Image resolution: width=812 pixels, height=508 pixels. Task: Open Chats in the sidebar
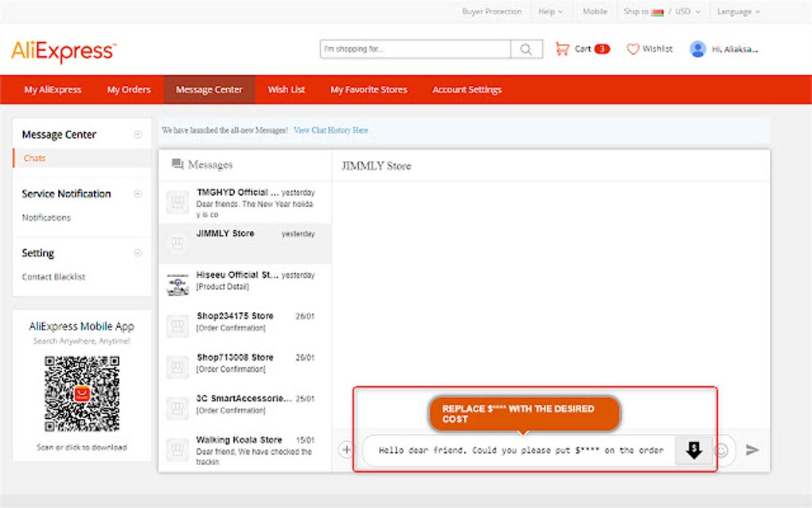click(x=35, y=158)
